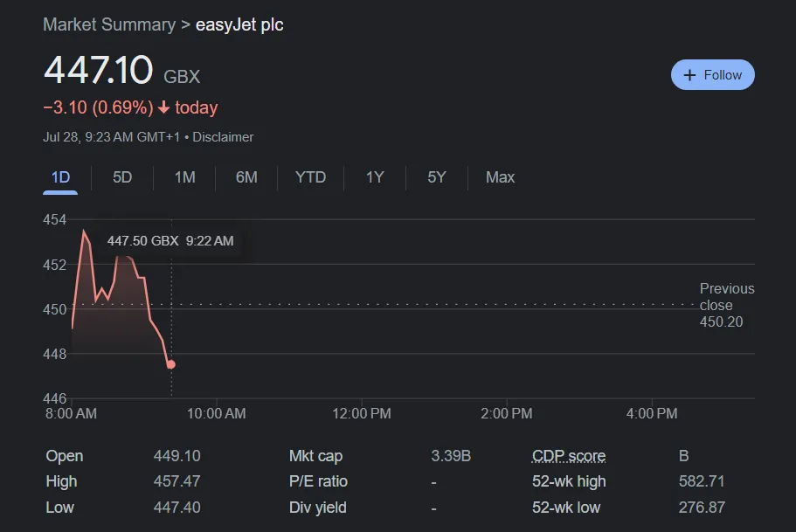Click the 447.50 GBX 9:22 AM tooltip

click(x=170, y=240)
